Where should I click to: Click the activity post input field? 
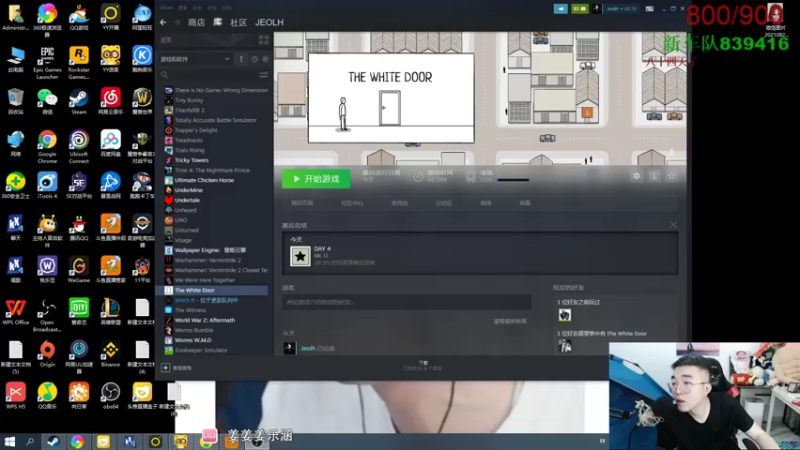click(x=407, y=302)
